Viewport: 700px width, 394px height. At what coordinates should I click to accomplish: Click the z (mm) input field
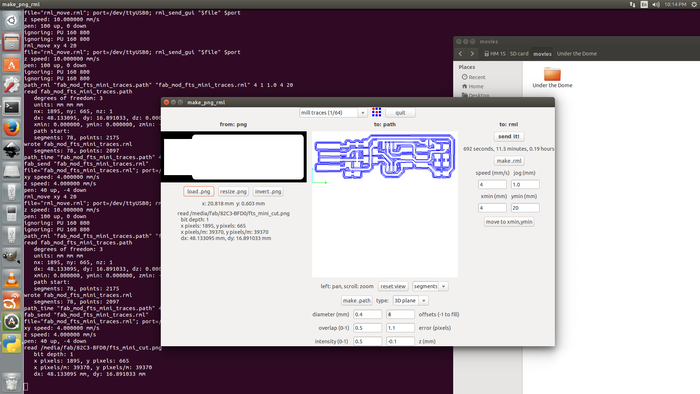coord(400,341)
